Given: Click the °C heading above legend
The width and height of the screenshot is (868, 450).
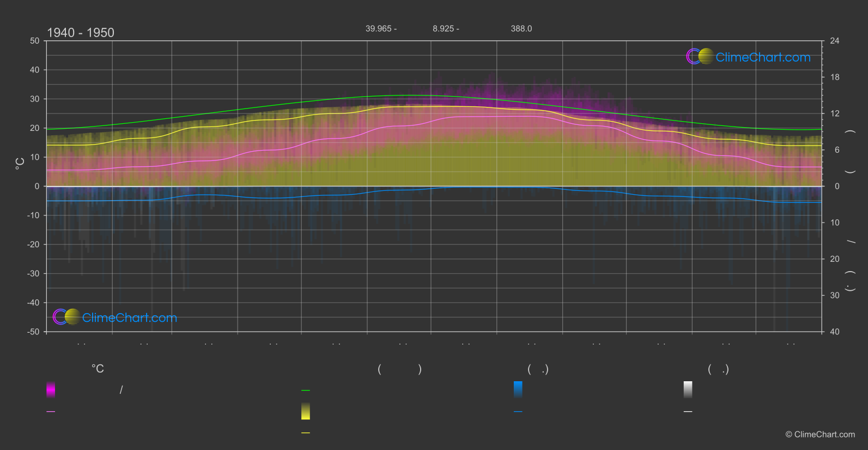Looking at the screenshot, I should [98, 369].
